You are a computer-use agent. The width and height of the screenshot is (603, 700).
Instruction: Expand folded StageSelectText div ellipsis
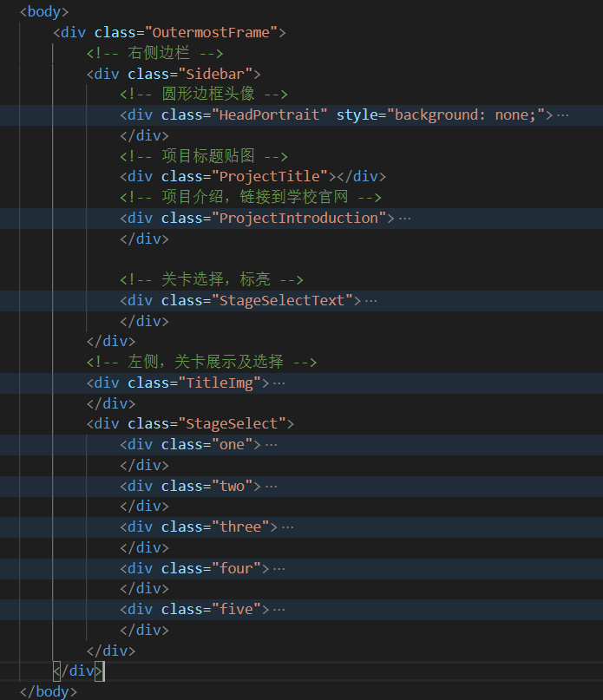point(370,301)
